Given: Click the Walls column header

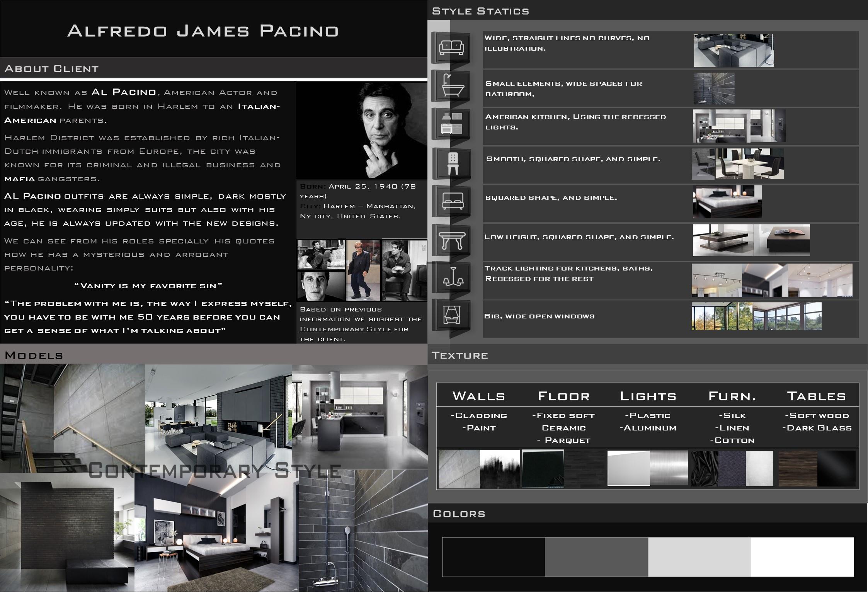Looking at the screenshot, I should point(478,396).
